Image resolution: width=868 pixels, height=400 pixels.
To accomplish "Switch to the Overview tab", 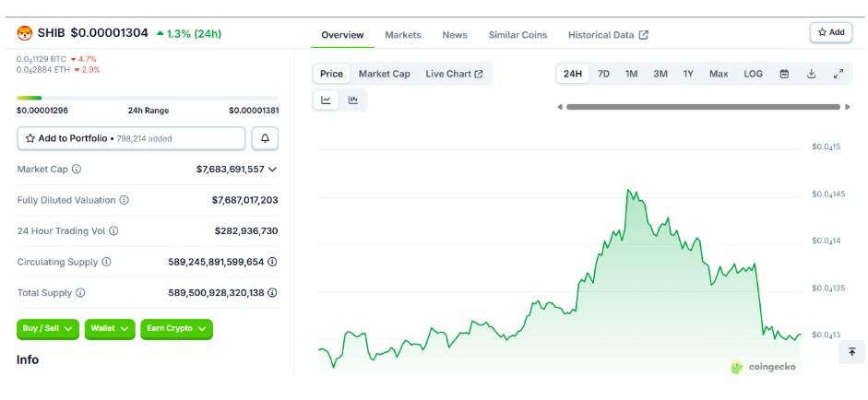I will click(x=342, y=35).
